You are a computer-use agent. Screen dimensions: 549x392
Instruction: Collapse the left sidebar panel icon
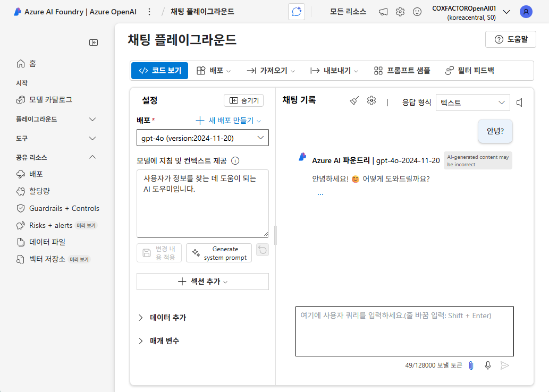pos(94,42)
